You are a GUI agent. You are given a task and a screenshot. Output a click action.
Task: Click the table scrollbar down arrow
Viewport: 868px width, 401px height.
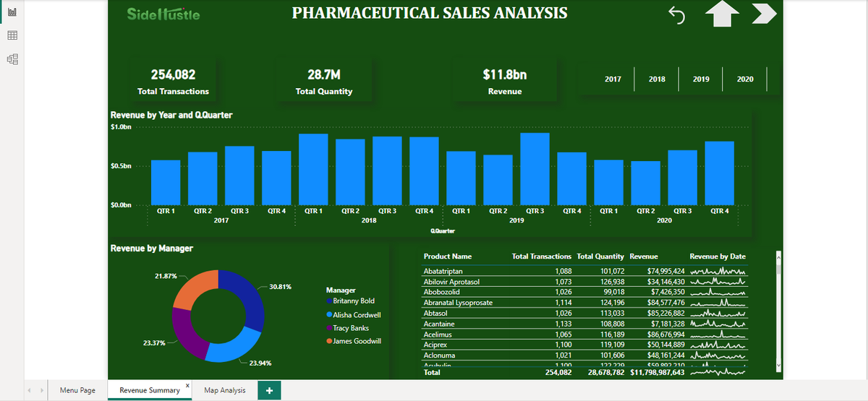click(778, 366)
